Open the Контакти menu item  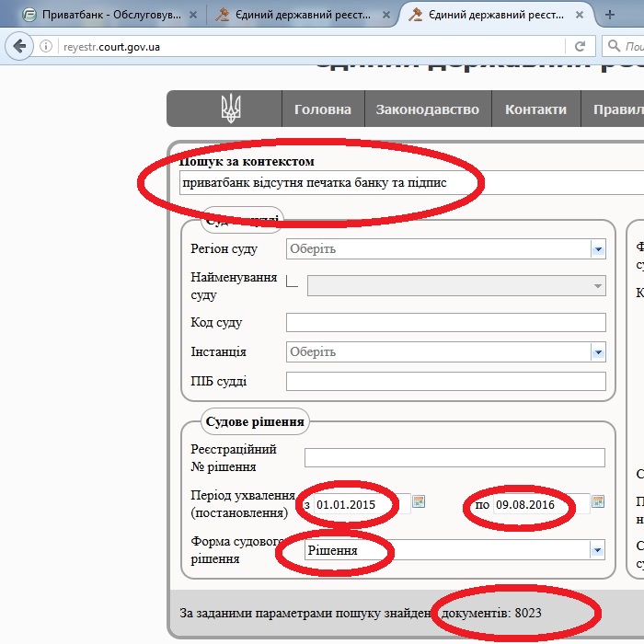535,109
